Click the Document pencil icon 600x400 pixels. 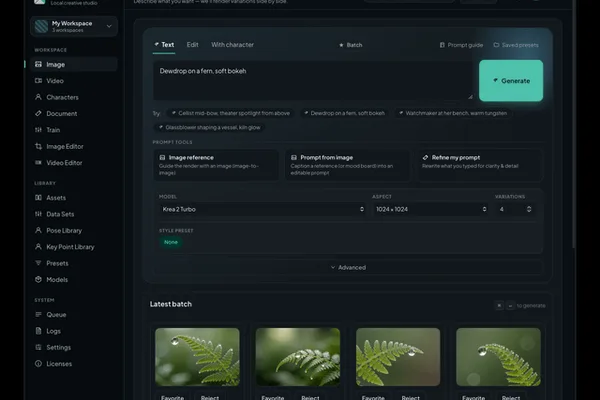[38, 113]
